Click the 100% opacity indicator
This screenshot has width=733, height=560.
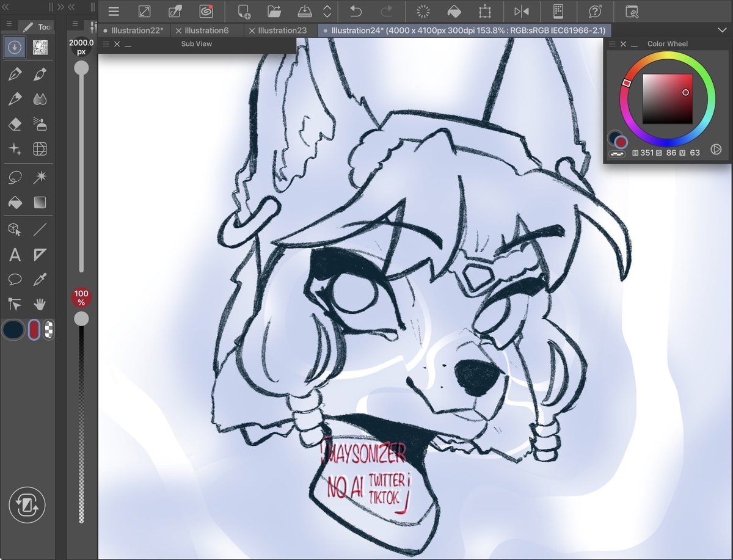[x=81, y=297]
